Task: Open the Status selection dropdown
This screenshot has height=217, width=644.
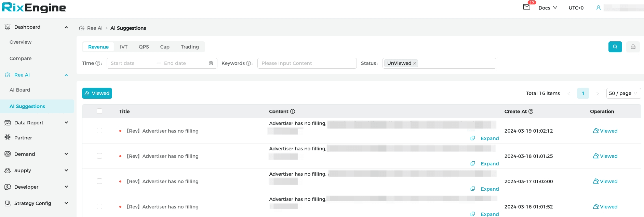Action: pos(439,63)
